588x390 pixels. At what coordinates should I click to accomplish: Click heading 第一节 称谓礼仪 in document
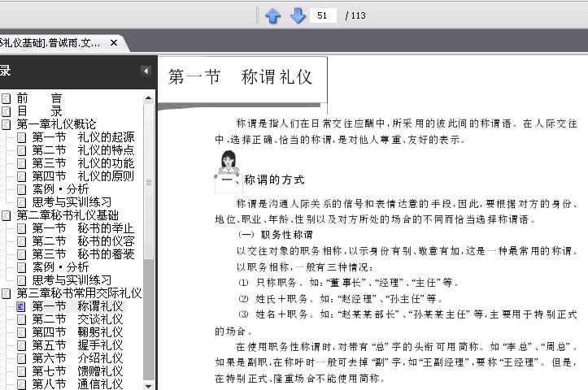pos(240,77)
